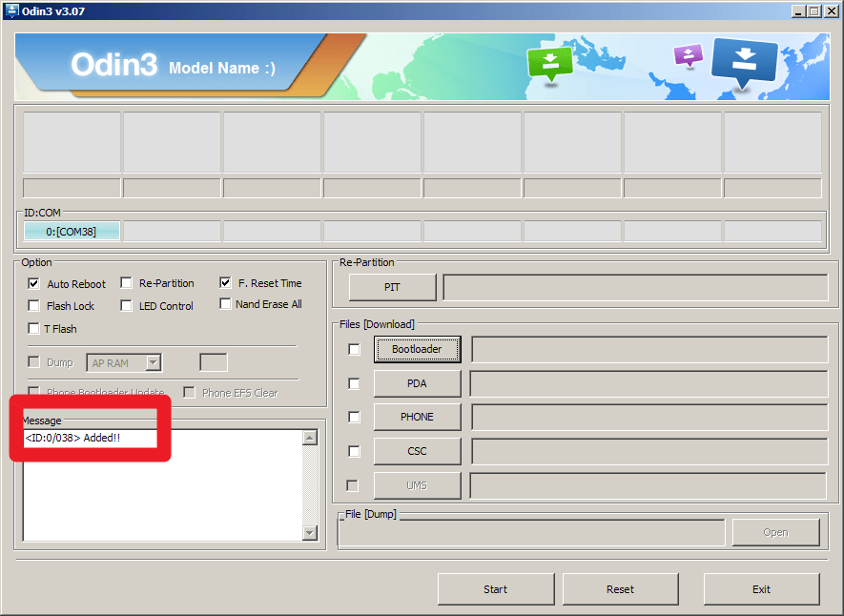The image size is (844, 616).
Task: Click the Bootloader file path field
Action: pyautogui.click(x=649, y=349)
